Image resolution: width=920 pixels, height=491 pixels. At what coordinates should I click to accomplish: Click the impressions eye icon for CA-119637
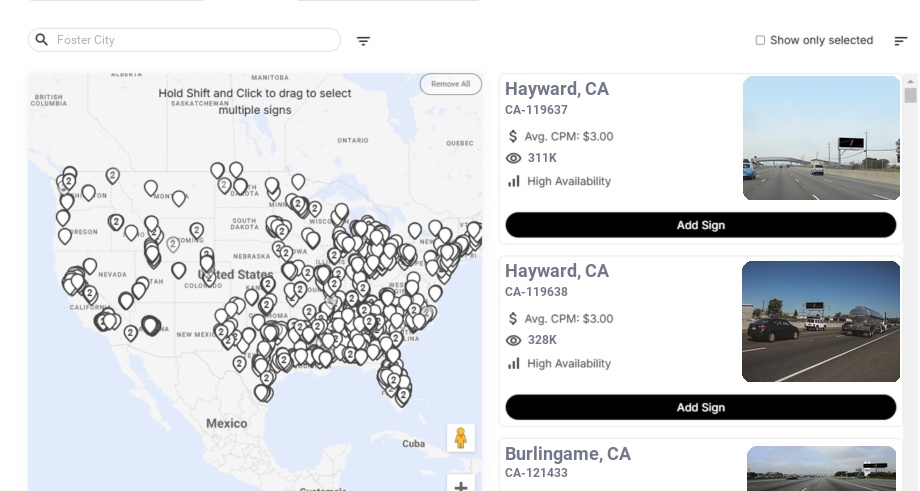(x=514, y=158)
